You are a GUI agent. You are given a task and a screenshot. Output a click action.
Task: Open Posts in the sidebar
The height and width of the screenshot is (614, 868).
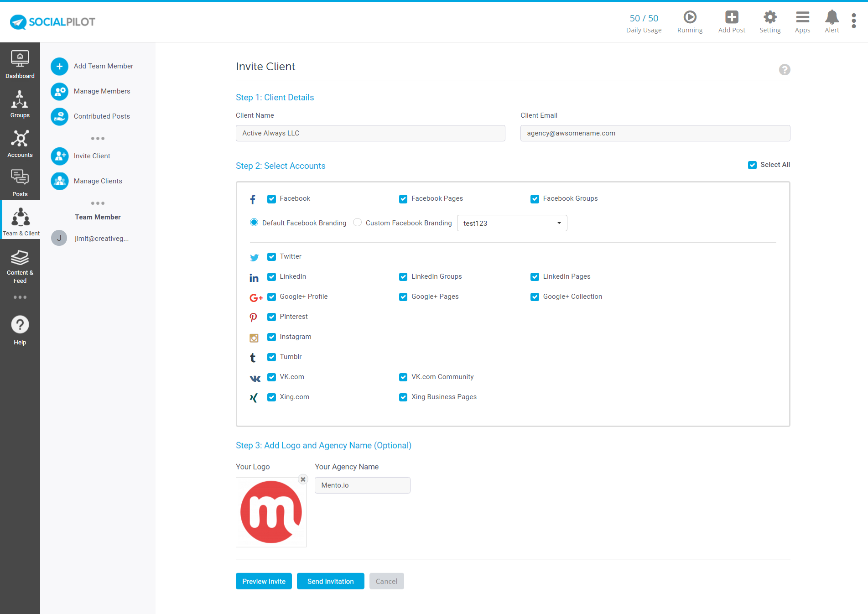pyautogui.click(x=20, y=182)
